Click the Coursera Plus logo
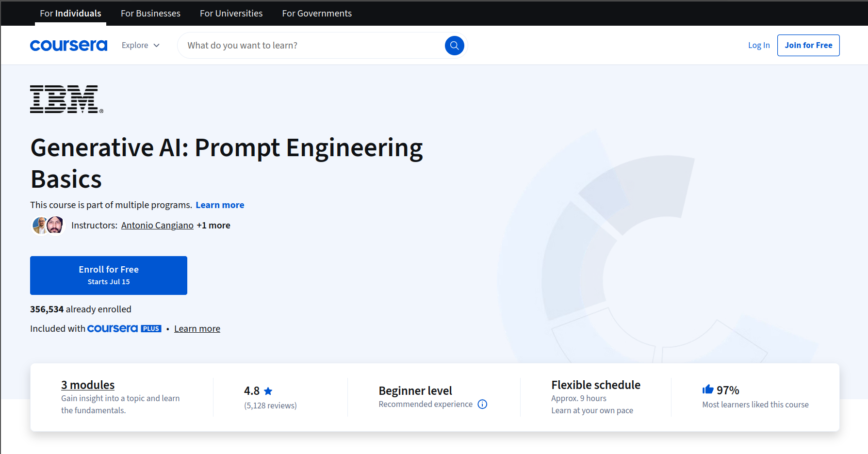Viewport: 868px width, 454px height. pyautogui.click(x=124, y=329)
